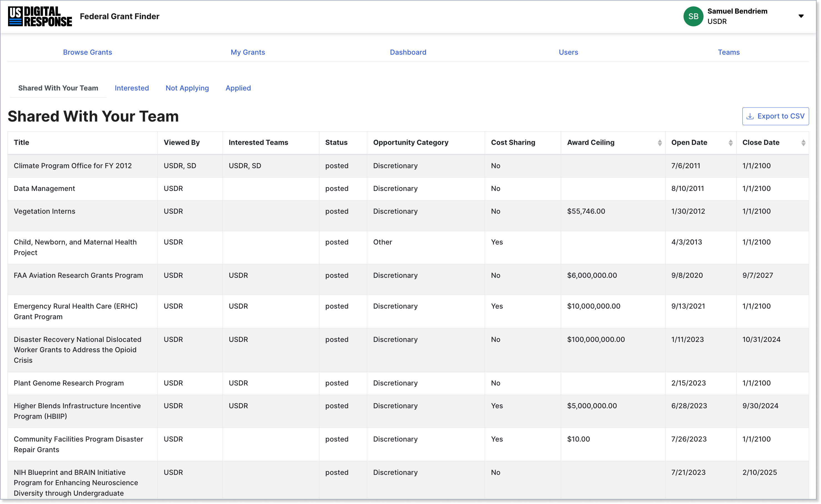Select the Not Applying sub-tab
The height and width of the screenshot is (504, 821).
click(x=187, y=88)
